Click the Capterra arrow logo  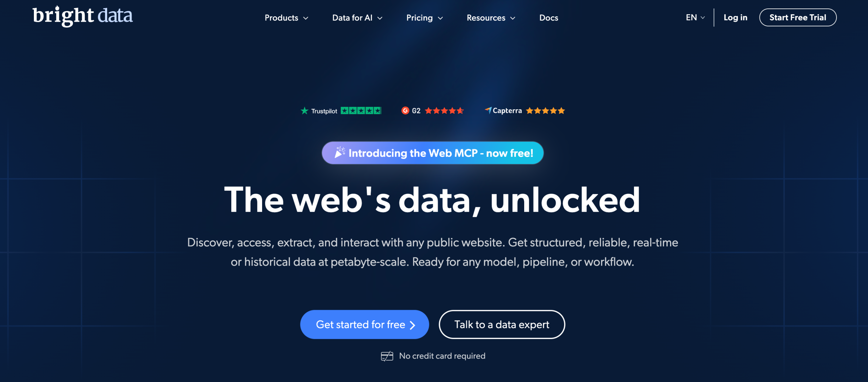coord(488,110)
